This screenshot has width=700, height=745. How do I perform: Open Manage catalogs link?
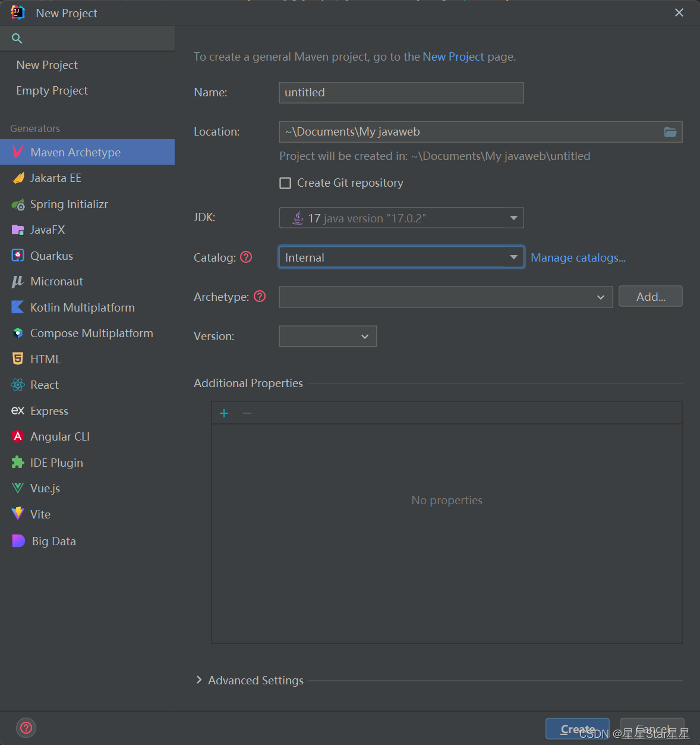click(578, 257)
